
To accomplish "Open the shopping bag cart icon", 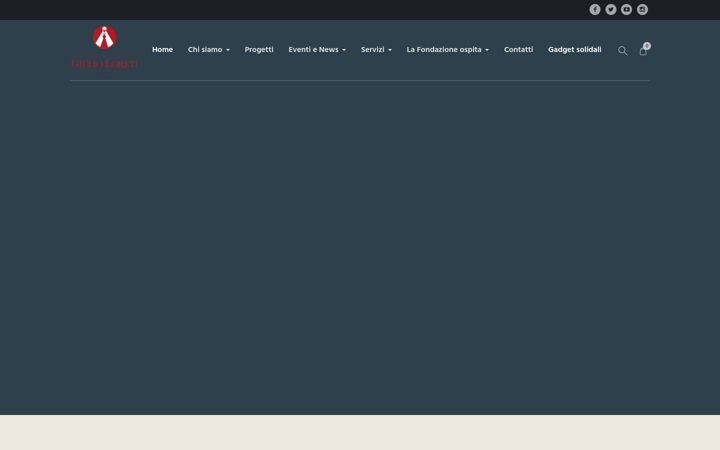I will coord(644,50).
